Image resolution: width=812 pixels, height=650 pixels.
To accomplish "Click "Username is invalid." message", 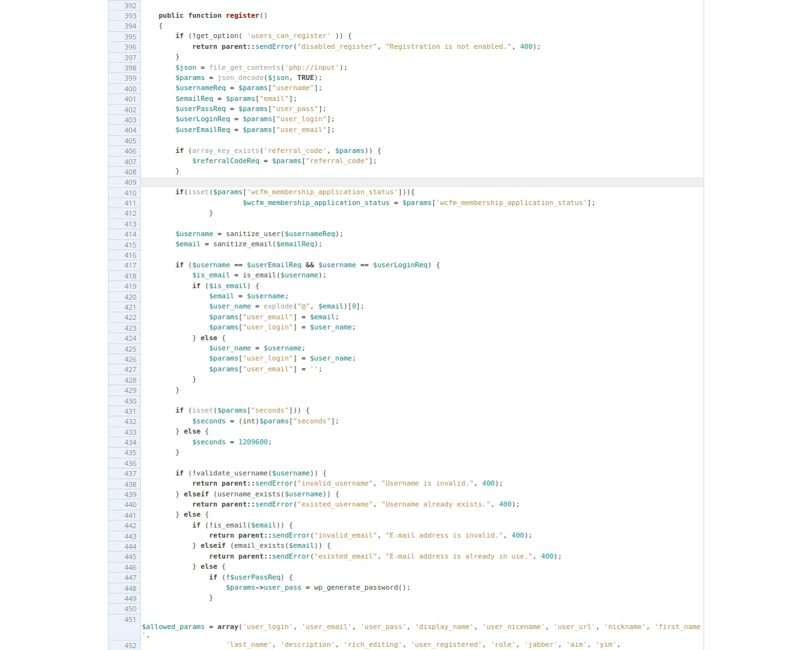I will point(428,483).
